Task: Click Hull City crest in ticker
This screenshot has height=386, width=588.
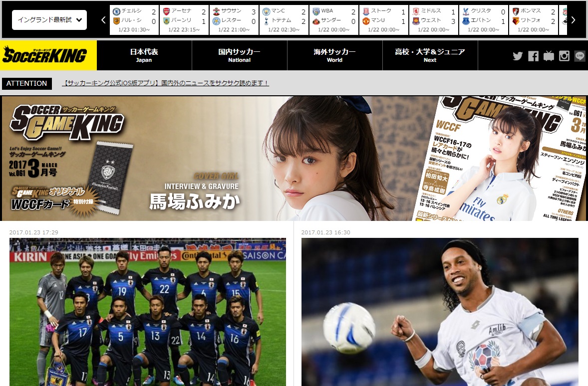Action: (x=117, y=21)
